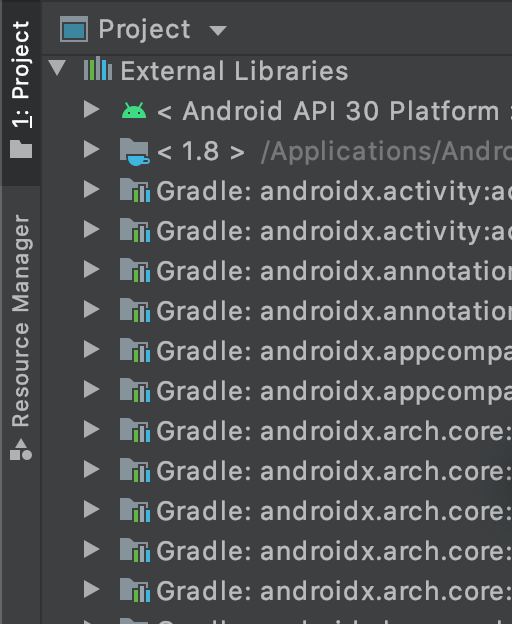Image resolution: width=512 pixels, height=624 pixels.
Task: Open the Project view dropdown arrow
Action: (218, 30)
